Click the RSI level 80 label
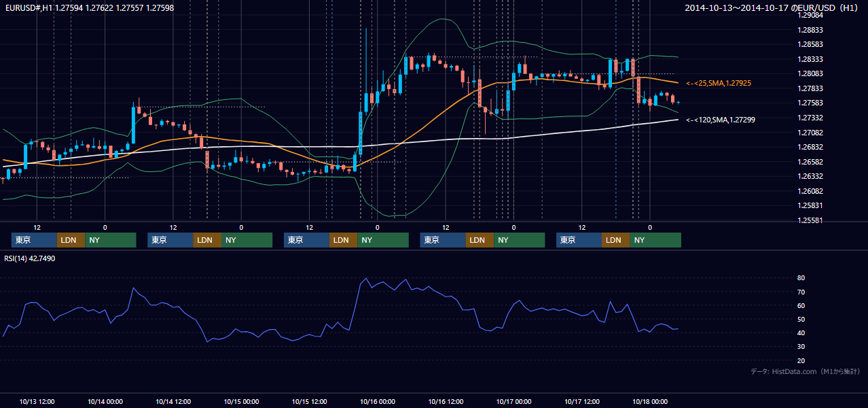 point(801,278)
